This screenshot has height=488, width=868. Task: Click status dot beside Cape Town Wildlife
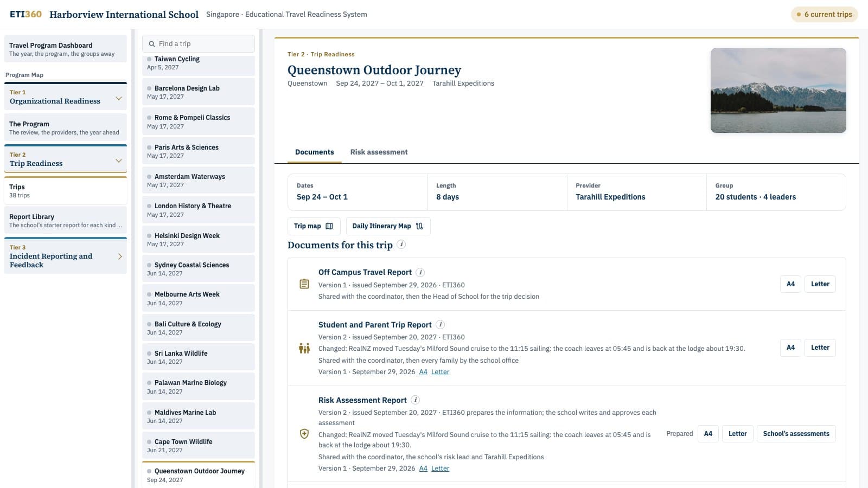[x=149, y=442]
